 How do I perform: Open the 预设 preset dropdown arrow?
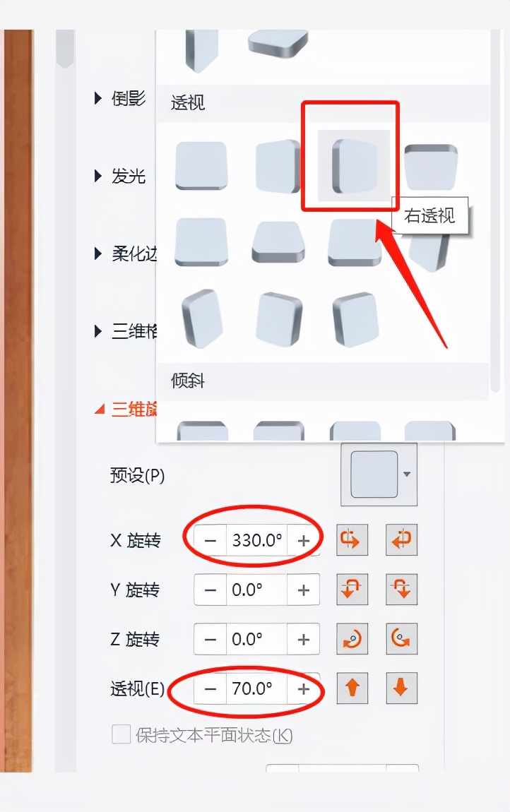click(x=407, y=474)
